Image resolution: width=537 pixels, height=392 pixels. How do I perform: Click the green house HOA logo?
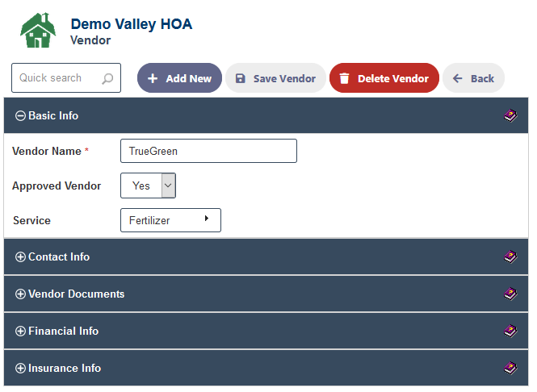(x=38, y=30)
